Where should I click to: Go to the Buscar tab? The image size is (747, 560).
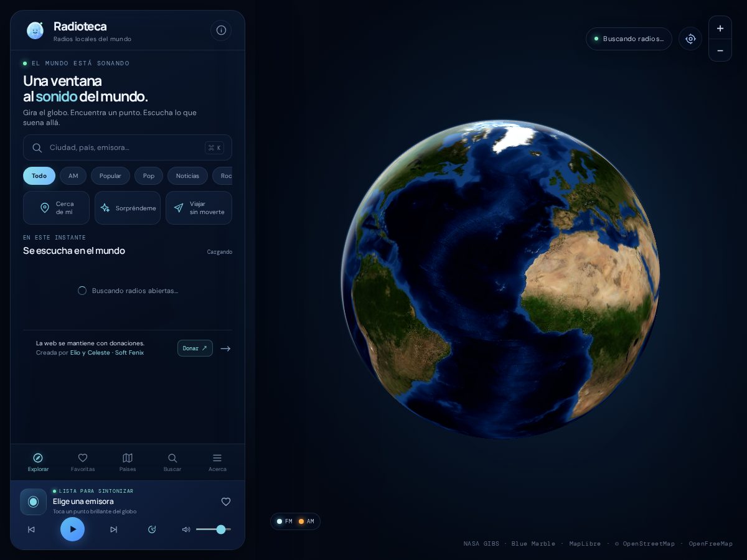coord(172,462)
